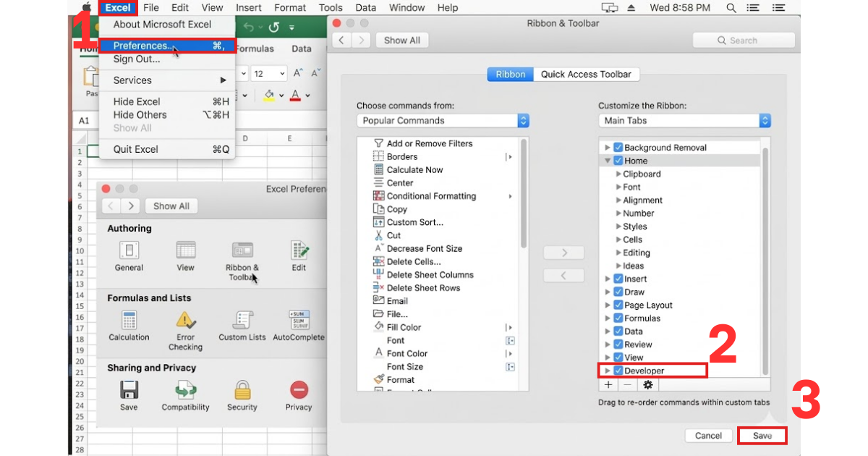The height and width of the screenshot is (456, 868).
Task: Select Ribbon tab
Action: (x=511, y=74)
